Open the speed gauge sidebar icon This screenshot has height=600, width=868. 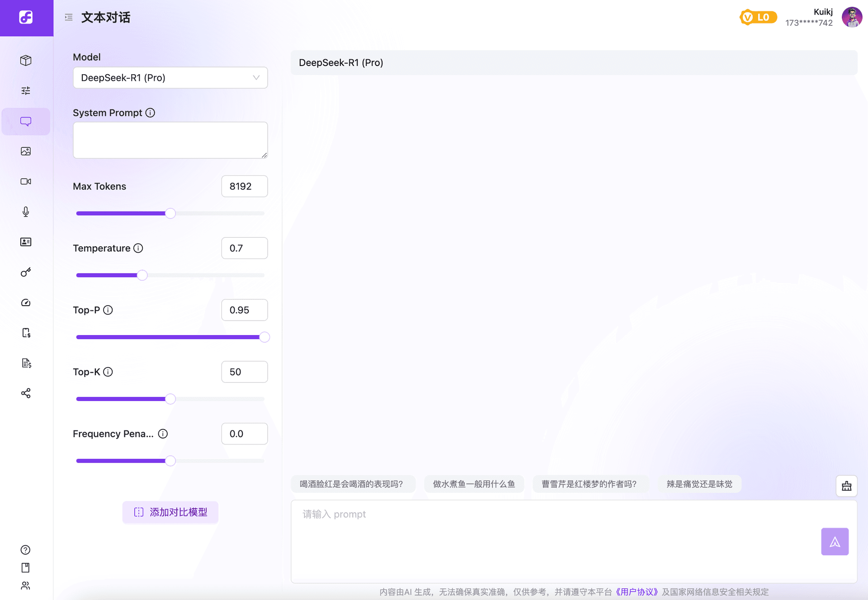pos(26,302)
